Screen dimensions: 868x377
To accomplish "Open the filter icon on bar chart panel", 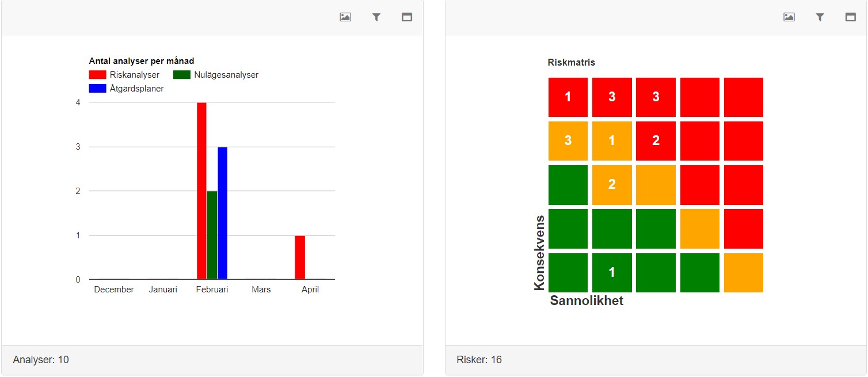I will tap(376, 17).
